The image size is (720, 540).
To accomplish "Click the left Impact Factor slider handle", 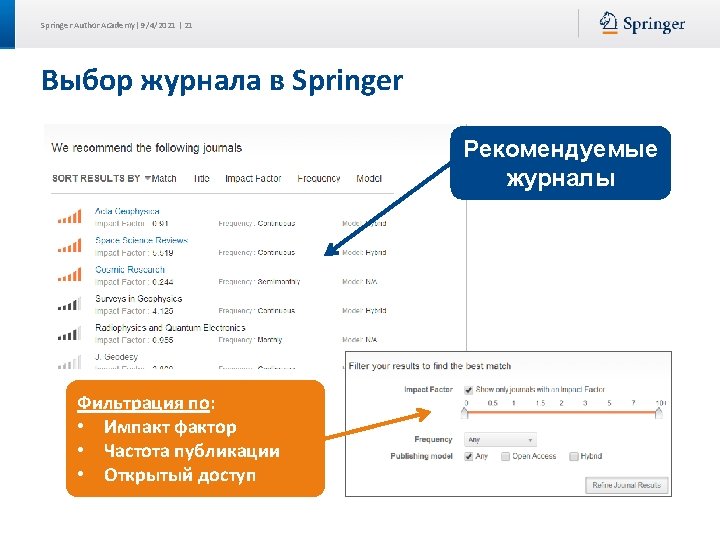I will click(465, 413).
